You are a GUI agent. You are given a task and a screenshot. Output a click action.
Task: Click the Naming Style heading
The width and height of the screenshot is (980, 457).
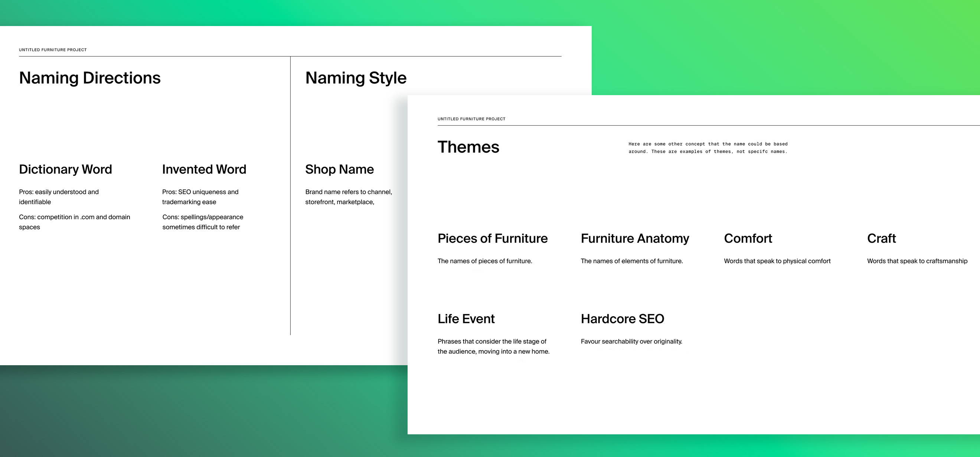coord(356,78)
